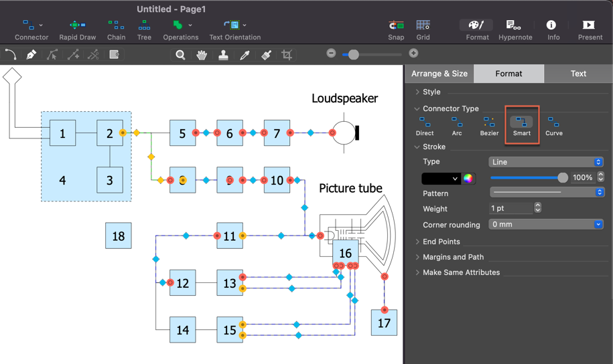Switch to the Text tab

(x=578, y=74)
